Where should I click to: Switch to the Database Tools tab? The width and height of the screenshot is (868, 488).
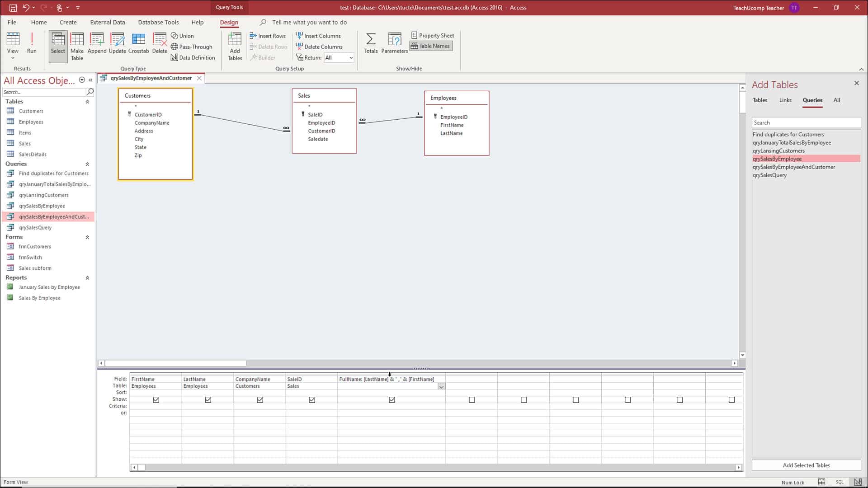tap(158, 22)
